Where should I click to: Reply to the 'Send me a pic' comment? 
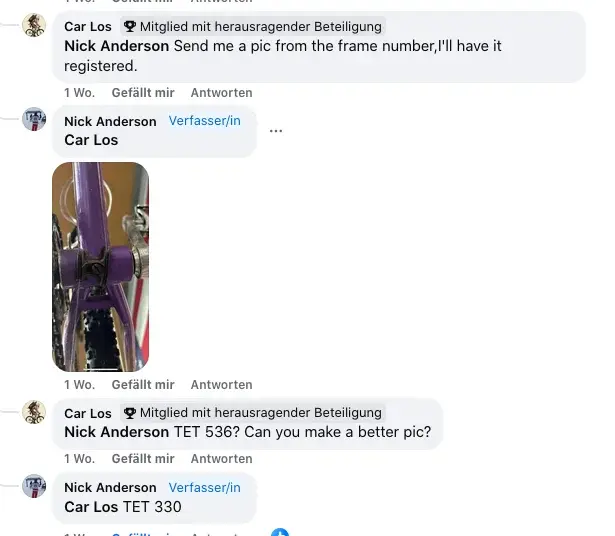coord(222,93)
